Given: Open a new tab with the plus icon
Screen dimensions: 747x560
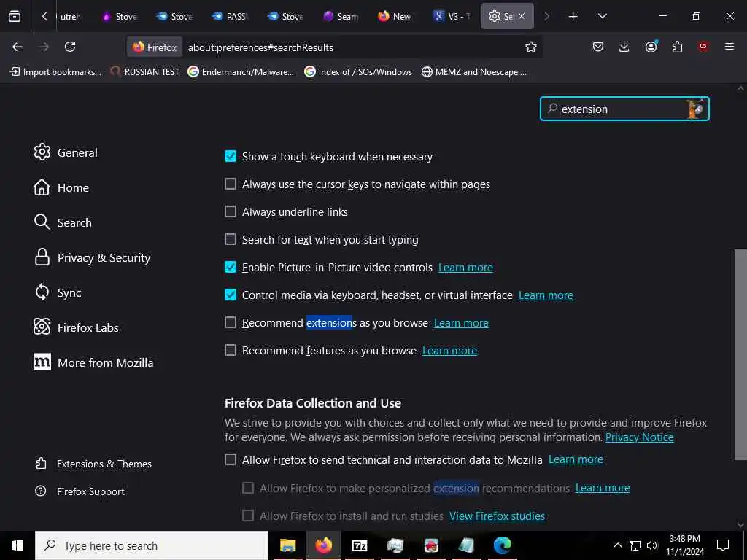Looking at the screenshot, I should [573, 17].
